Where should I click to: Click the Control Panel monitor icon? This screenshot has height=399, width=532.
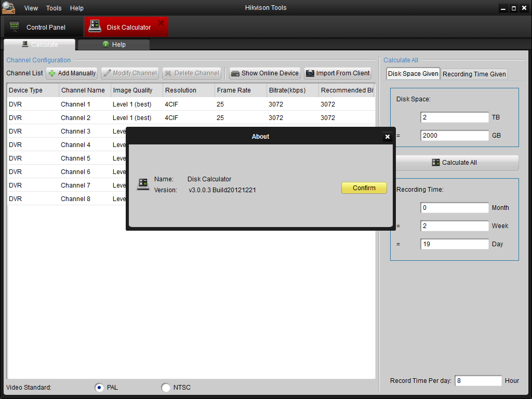(x=14, y=26)
